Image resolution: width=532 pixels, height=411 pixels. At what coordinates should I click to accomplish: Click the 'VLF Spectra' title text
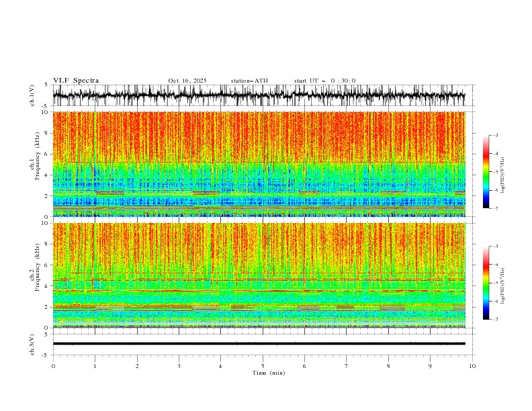coord(76,81)
